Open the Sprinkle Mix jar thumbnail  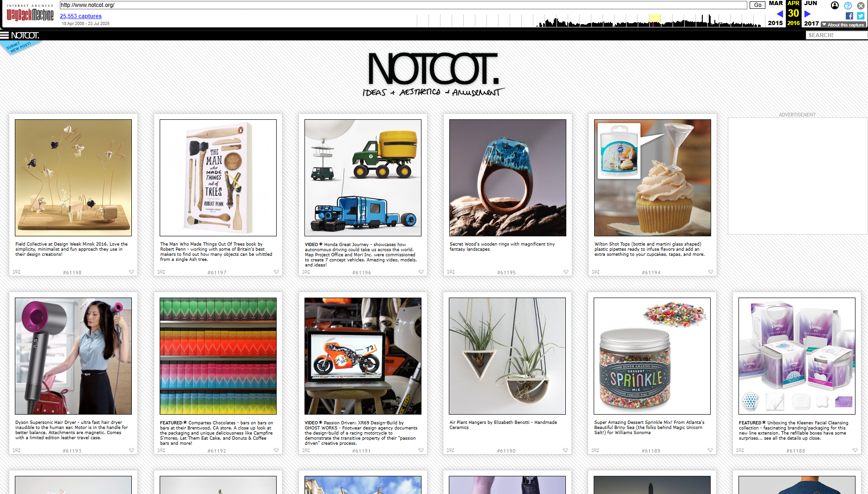pyautogui.click(x=652, y=356)
